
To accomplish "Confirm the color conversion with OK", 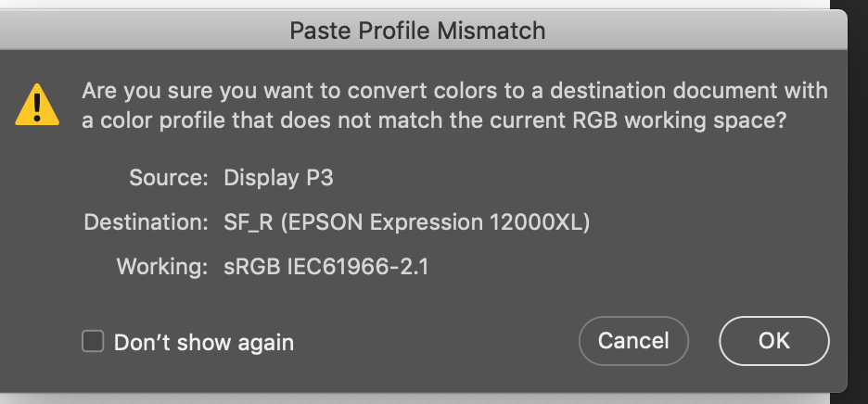I will click(x=773, y=340).
